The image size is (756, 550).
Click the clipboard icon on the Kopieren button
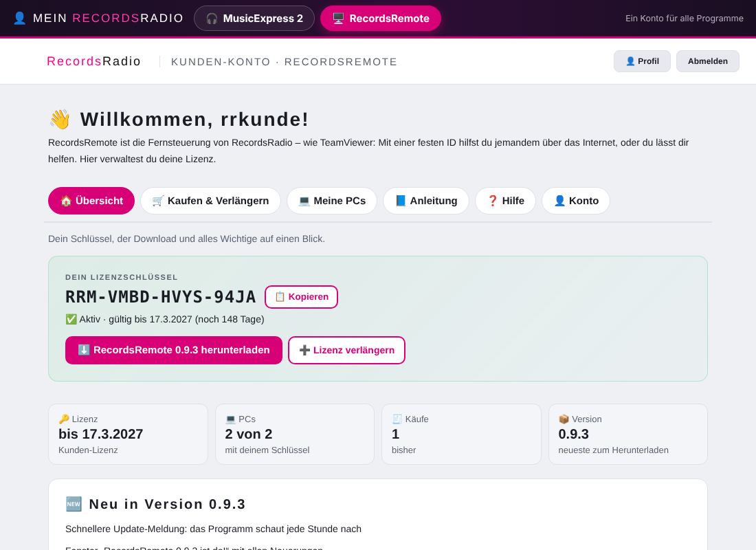(280, 297)
